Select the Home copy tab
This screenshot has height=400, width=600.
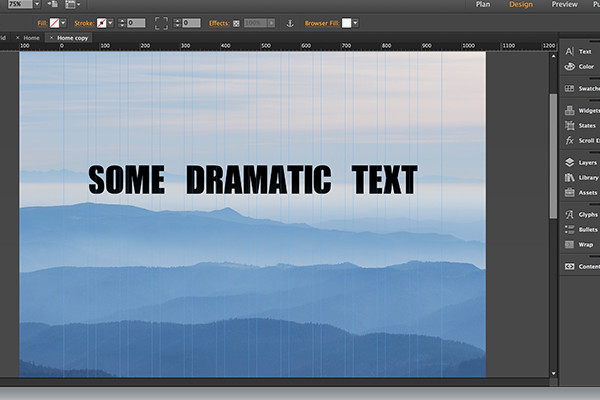[x=73, y=38]
